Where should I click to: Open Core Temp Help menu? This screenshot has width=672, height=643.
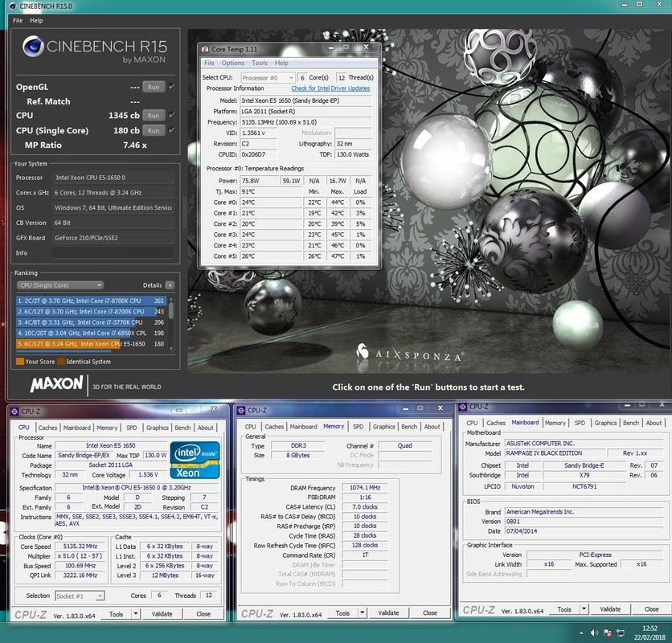point(281,63)
